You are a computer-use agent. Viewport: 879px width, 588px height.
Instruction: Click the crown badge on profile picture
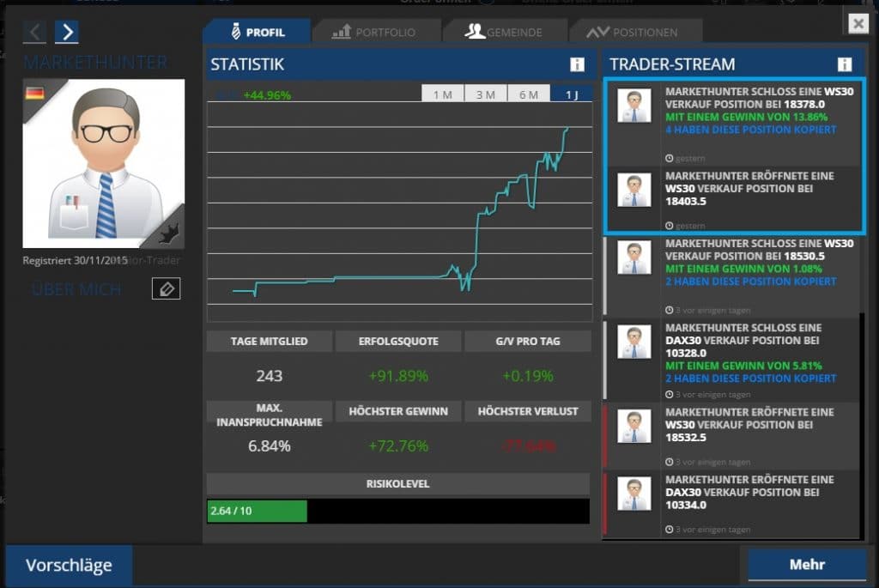tap(169, 232)
